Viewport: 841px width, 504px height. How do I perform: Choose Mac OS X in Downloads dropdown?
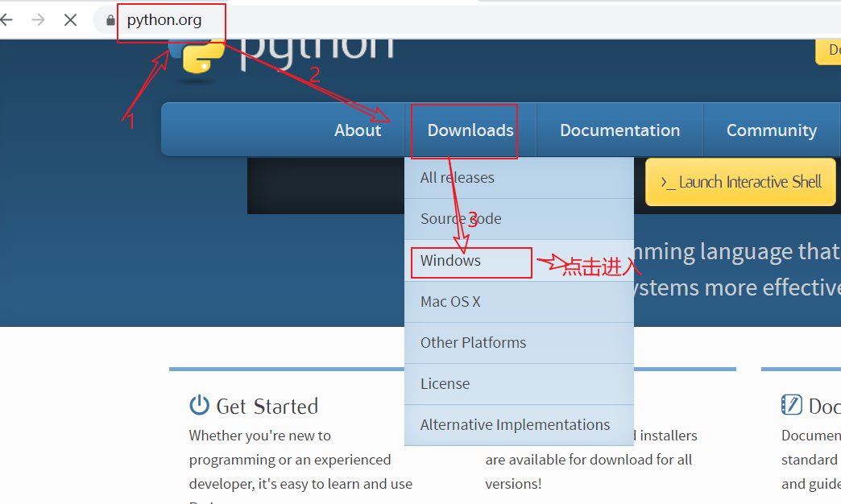coord(519,301)
